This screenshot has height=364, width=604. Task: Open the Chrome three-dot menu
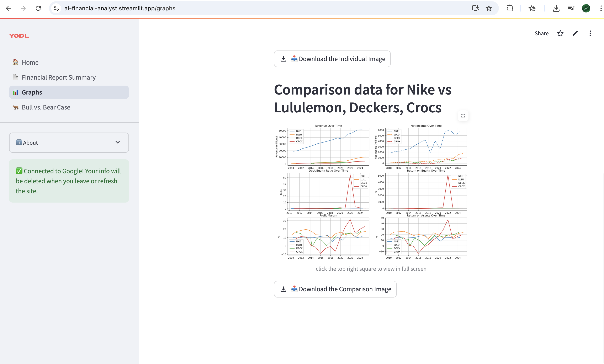[600, 8]
